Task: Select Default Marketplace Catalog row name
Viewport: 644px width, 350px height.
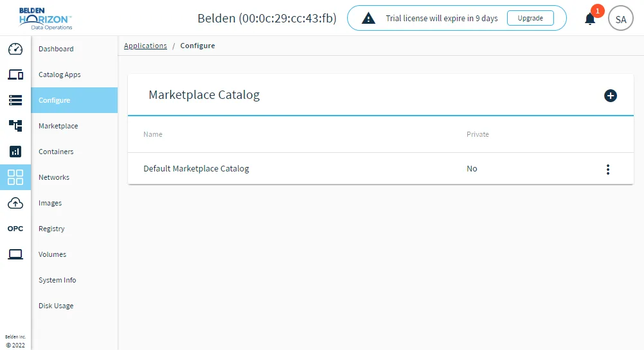Action: 196,169
